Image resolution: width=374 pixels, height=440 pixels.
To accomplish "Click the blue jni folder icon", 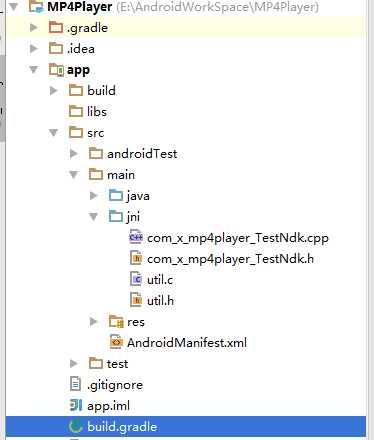I will pyautogui.click(x=116, y=216).
